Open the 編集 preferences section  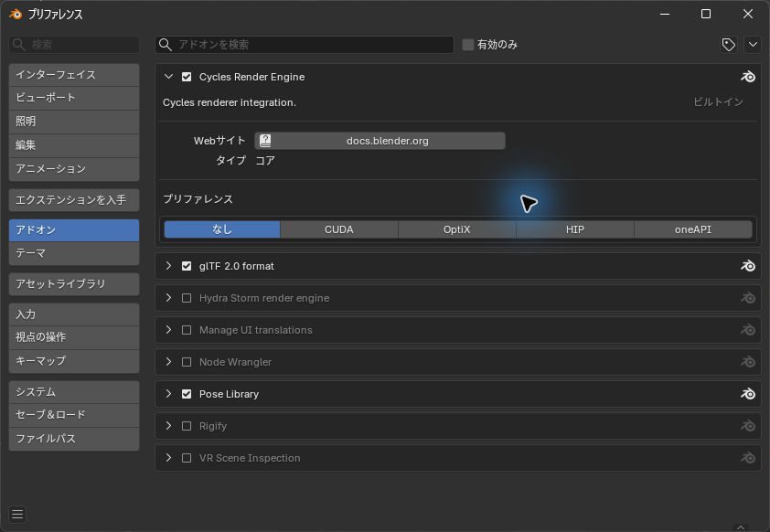coord(74,145)
